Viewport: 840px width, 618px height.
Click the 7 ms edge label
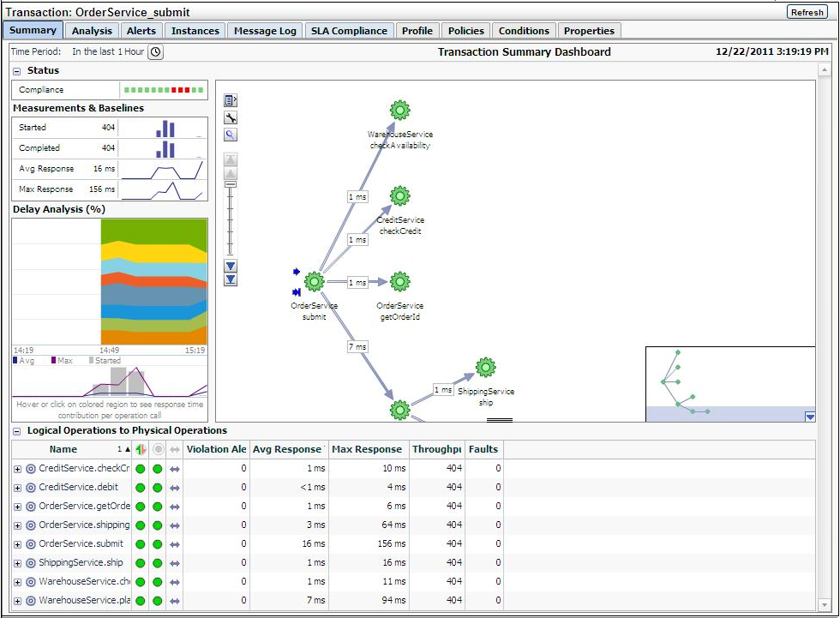click(x=357, y=347)
